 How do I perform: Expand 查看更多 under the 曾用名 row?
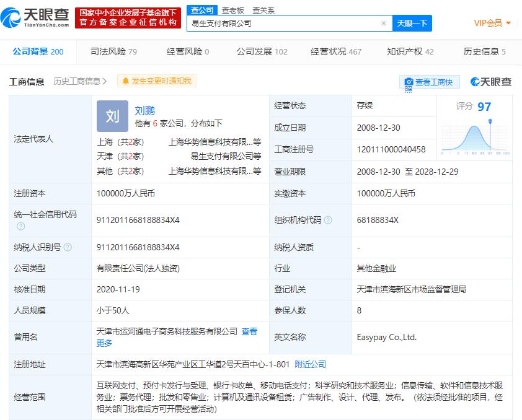[x=249, y=331]
